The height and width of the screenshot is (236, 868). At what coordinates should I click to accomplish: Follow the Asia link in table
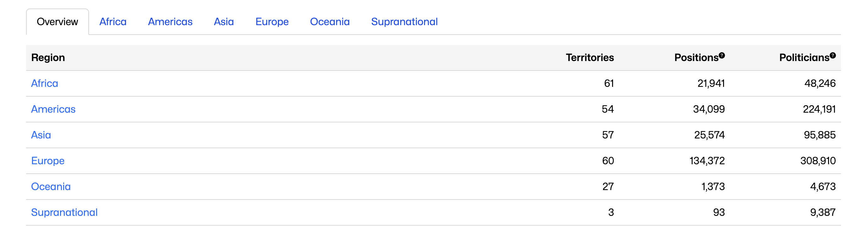coord(41,135)
